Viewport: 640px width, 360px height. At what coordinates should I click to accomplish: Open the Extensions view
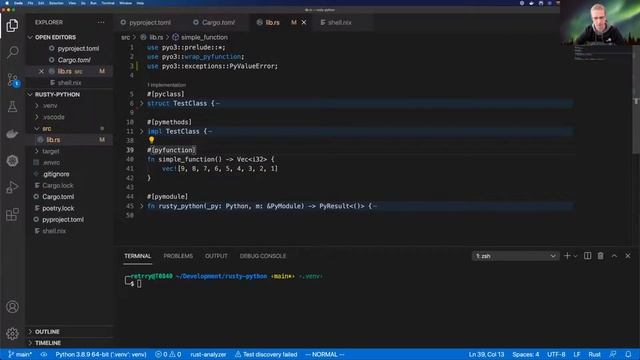[x=12, y=214]
